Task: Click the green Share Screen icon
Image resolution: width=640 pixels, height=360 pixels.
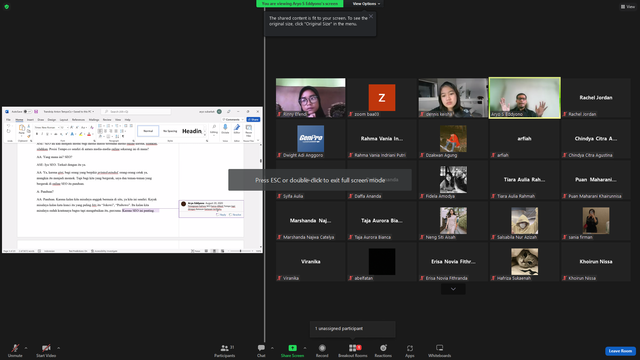Action: click(292, 348)
